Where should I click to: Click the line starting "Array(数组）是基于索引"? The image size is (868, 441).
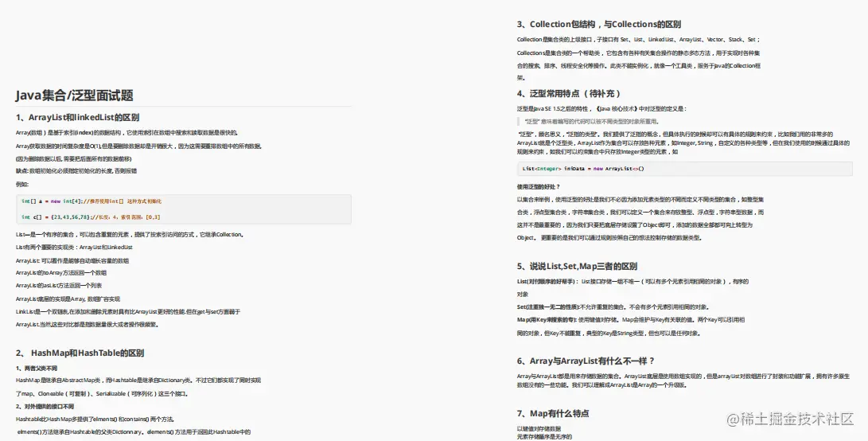[x=127, y=133]
